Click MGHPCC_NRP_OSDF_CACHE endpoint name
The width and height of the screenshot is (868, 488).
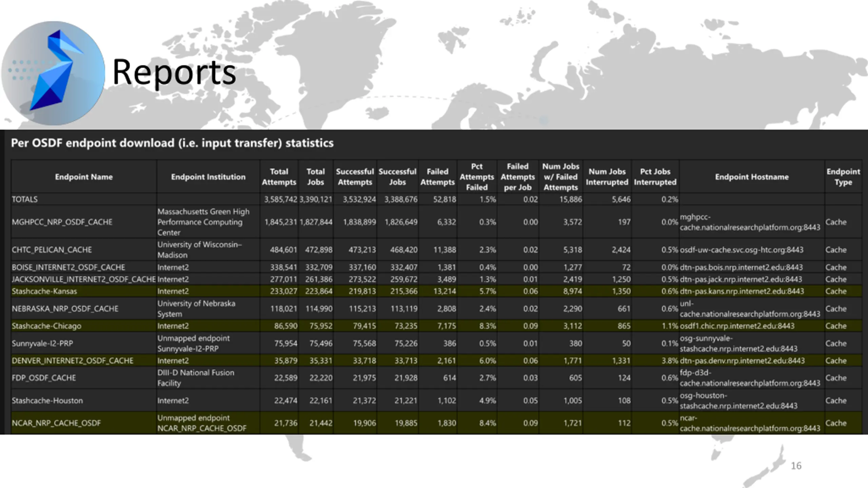(x=62, y=222)
